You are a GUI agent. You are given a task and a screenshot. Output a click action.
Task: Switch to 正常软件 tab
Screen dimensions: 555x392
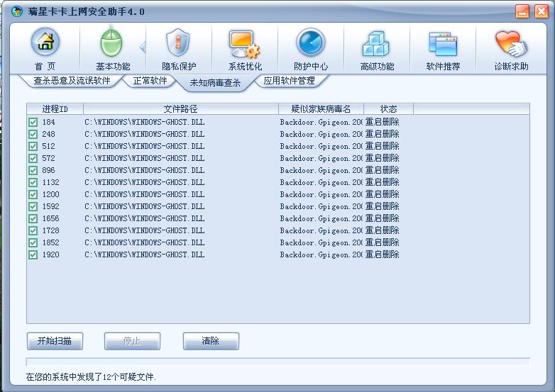(x=150, y=81)
